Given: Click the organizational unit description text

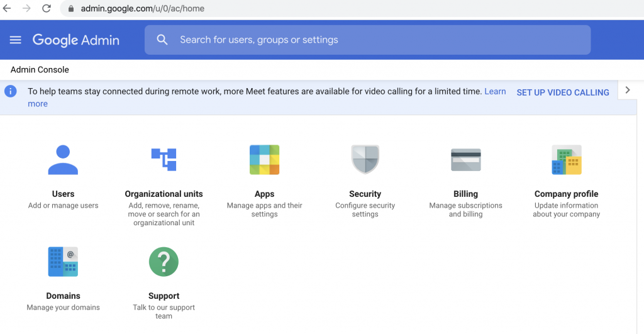Looking at the screenshot, I should [x=164, y=214].
